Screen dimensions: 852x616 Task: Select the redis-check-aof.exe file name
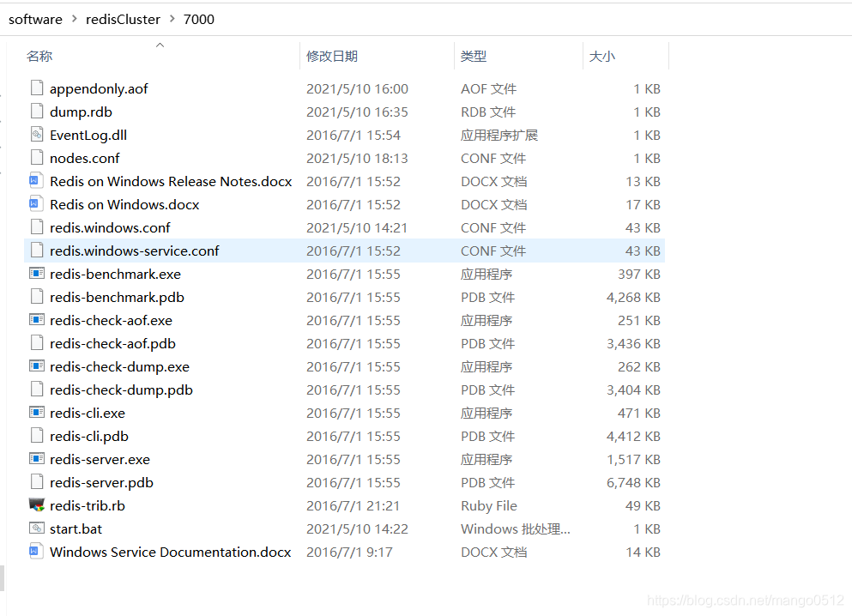coord(111,321)
